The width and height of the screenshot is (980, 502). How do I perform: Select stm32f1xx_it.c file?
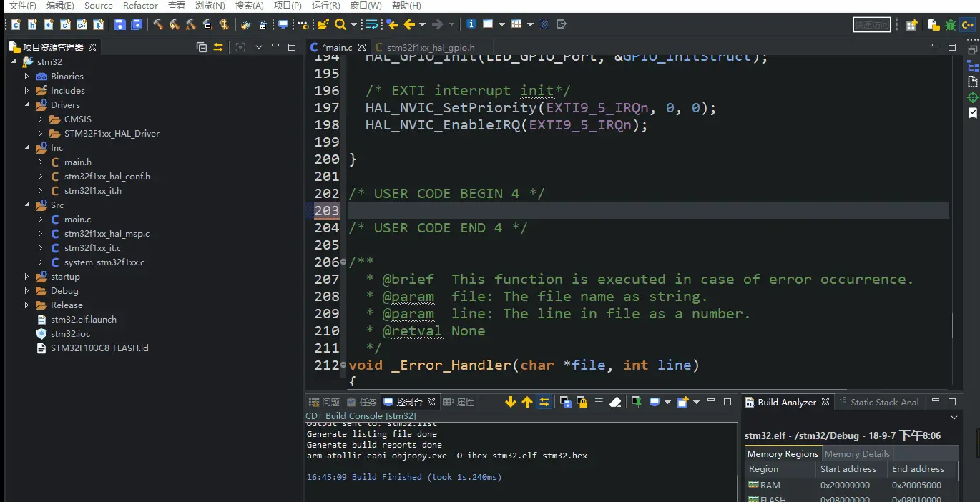pos(92,247)
